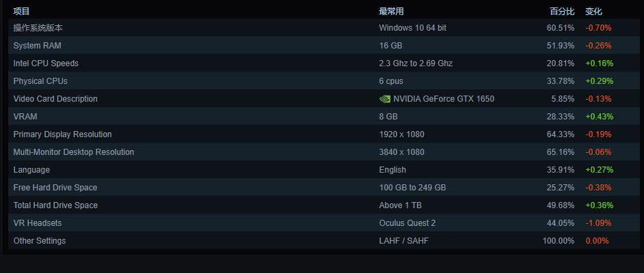Click the 变化 column header
This screenshot has width=644, height=273.
pos(593,12)
